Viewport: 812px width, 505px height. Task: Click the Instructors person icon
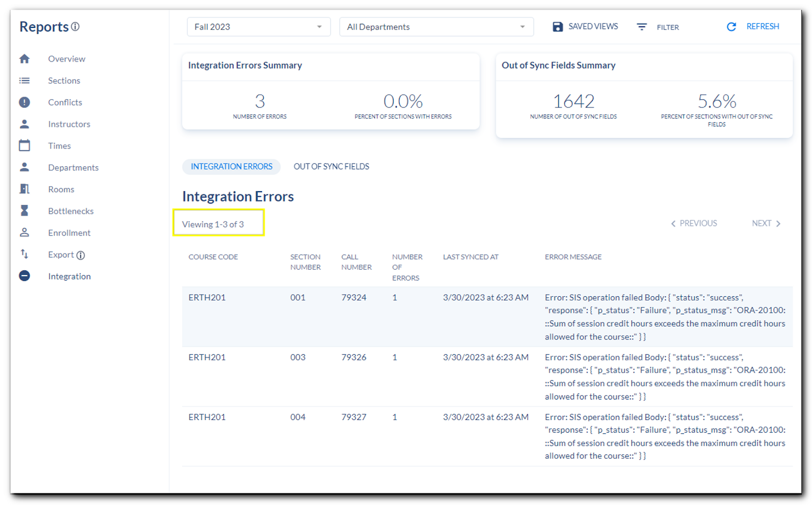pos(24,124)
